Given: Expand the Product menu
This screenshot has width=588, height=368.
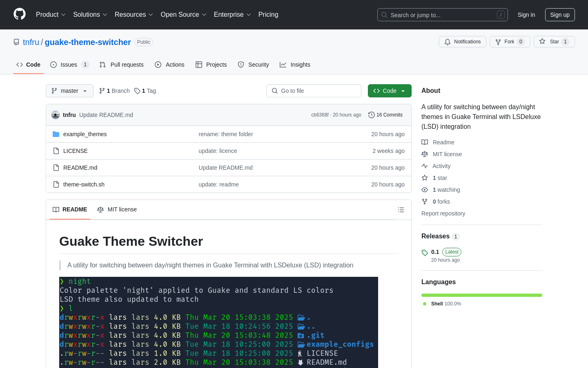Looking at the screenshot, I should (51, 15).
